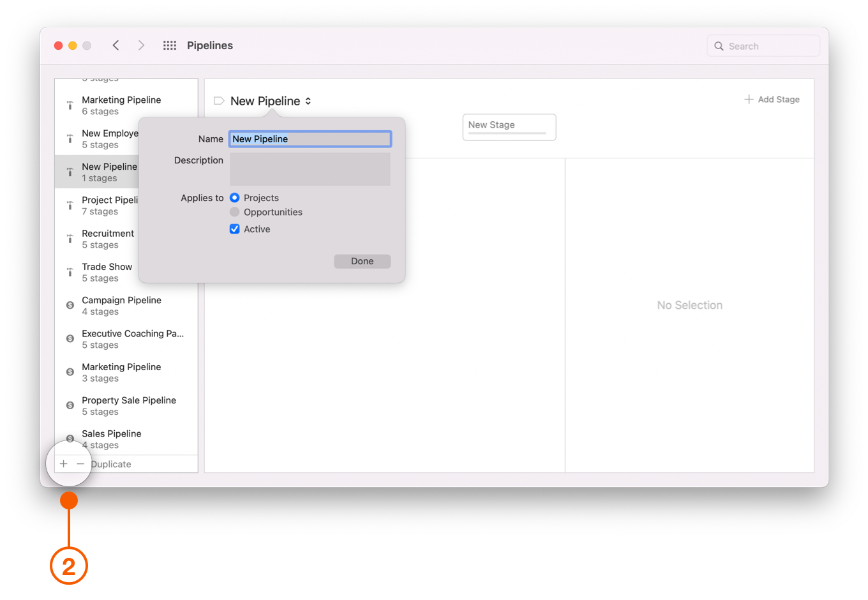Click the hammer icon beside Recruitment pipeline

point(70,238)
